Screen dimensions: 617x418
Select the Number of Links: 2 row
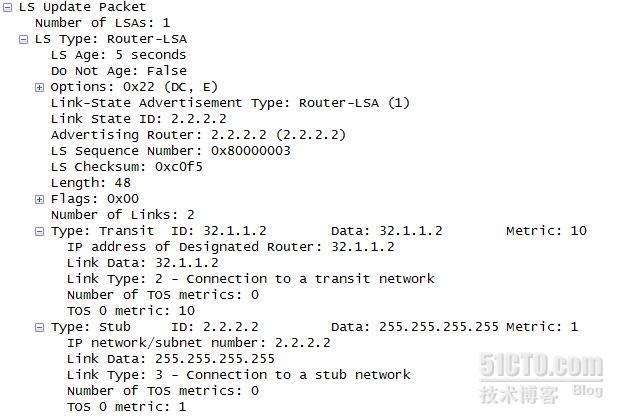click(123, 215)
